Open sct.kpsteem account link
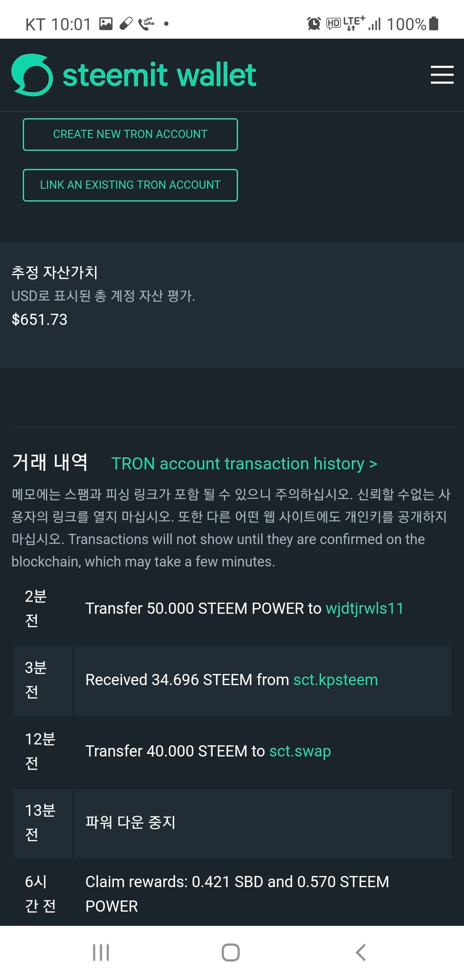 click(336, 680)
